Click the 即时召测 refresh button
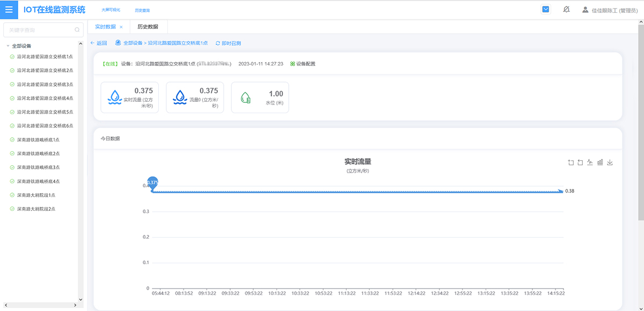The width and height of the screenshot is (644, 311). pos(228,43)
